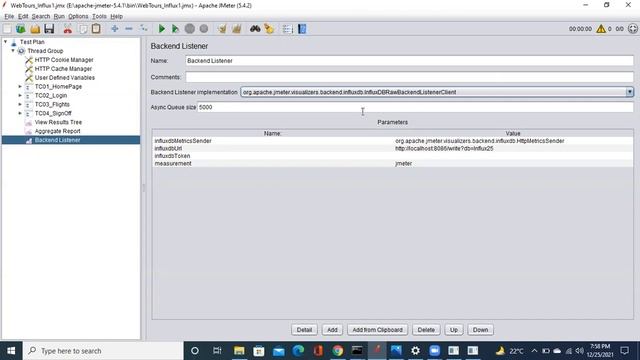Open the File menu
The image size is (640, 360).
point(9,16)
